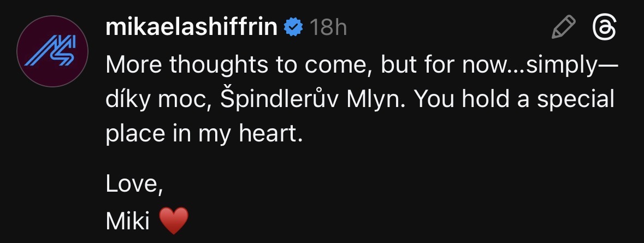
Task: Open the Threads logo icon
Action: click(x=605, y=27)
